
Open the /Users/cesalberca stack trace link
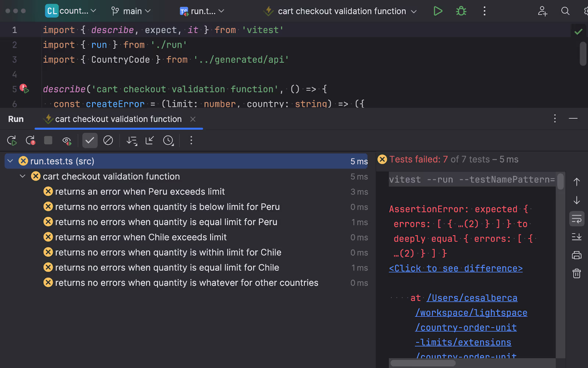[x=472, y=298]
